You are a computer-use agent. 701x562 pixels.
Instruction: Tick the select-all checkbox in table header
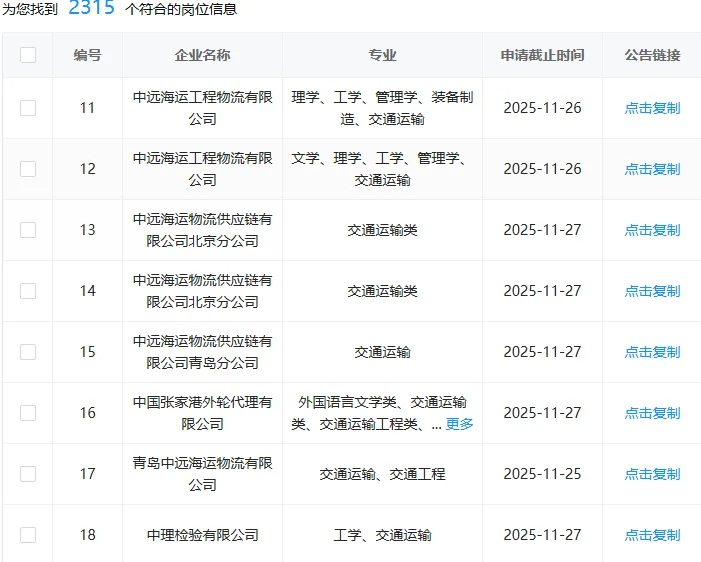pos(28,55)
